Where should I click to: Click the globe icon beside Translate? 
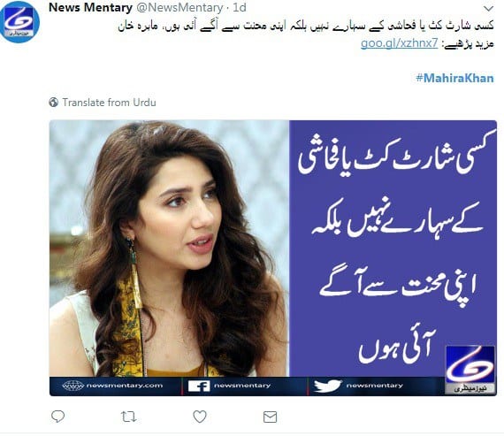tap(54, 103)
